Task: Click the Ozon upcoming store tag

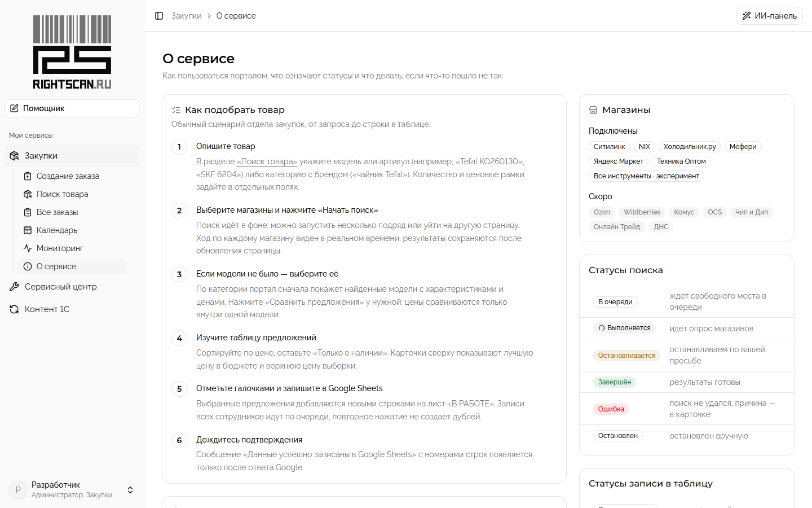Action: tap(602, 212)
